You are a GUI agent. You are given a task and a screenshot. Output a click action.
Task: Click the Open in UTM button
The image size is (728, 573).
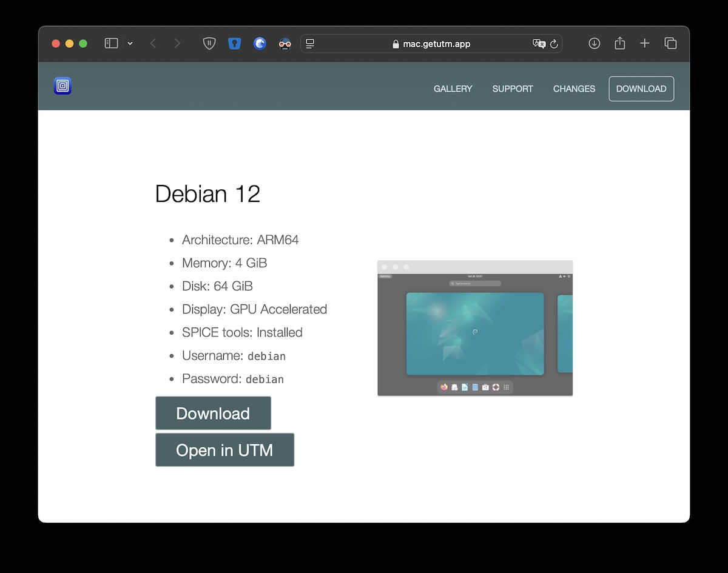224,450
